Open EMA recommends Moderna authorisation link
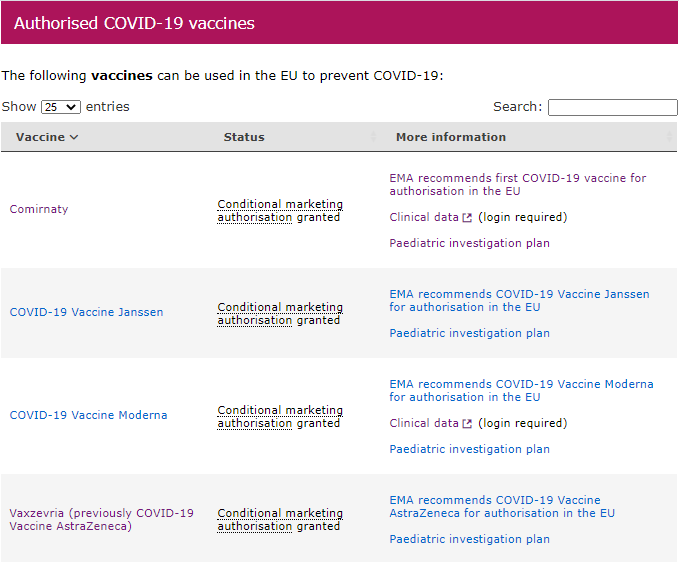The image size is (679, 562). 521,391
